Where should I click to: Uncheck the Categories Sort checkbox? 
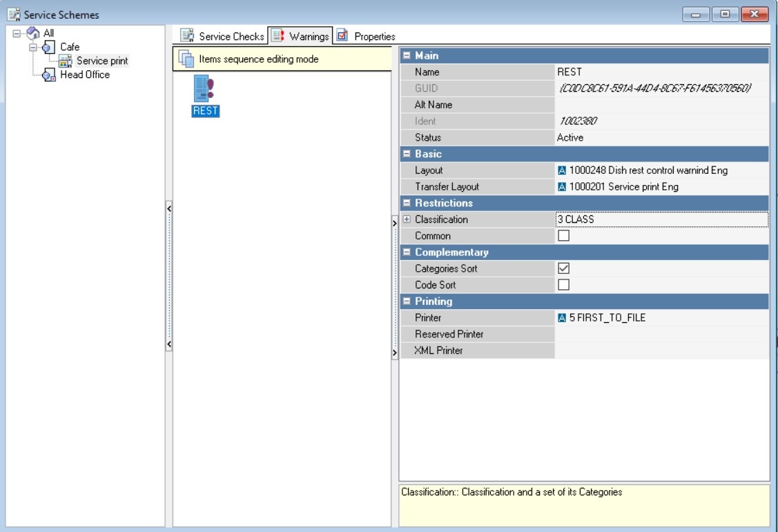pos(563,268)
